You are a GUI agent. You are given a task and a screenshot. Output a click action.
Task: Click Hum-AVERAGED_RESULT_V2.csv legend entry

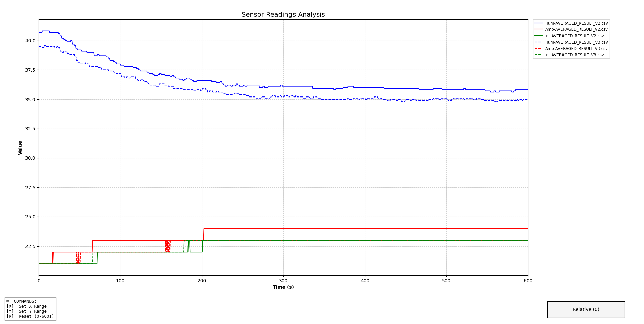pyautogui.click(x=576, y=23)
